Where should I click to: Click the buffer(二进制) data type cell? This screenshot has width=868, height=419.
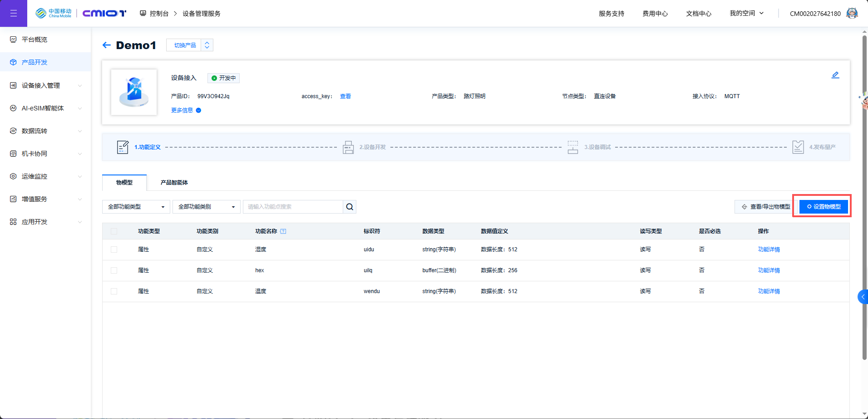439,270
